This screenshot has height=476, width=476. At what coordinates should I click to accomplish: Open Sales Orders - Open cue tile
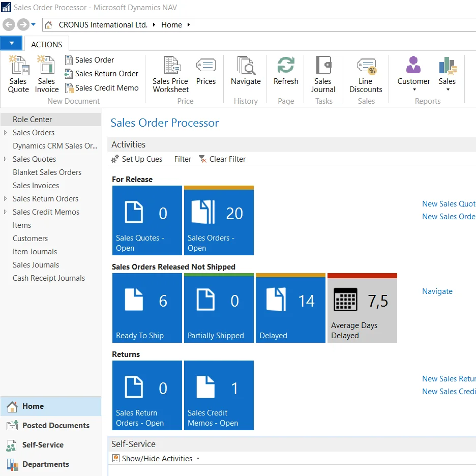(219, 220)
